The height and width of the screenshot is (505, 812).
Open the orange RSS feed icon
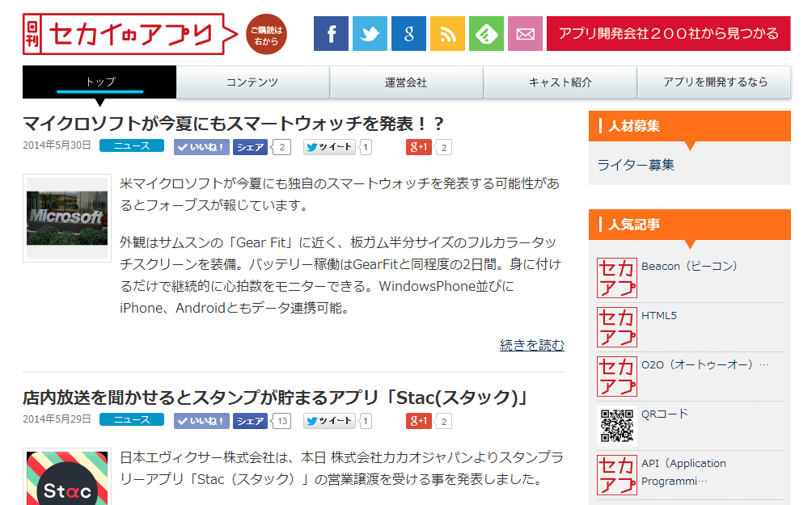[x=447, y=34]
